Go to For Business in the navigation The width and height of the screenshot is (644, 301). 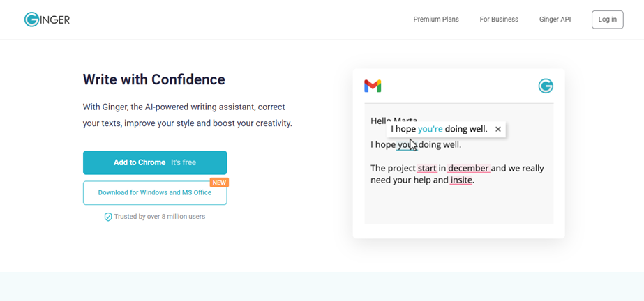click(499, 20)
